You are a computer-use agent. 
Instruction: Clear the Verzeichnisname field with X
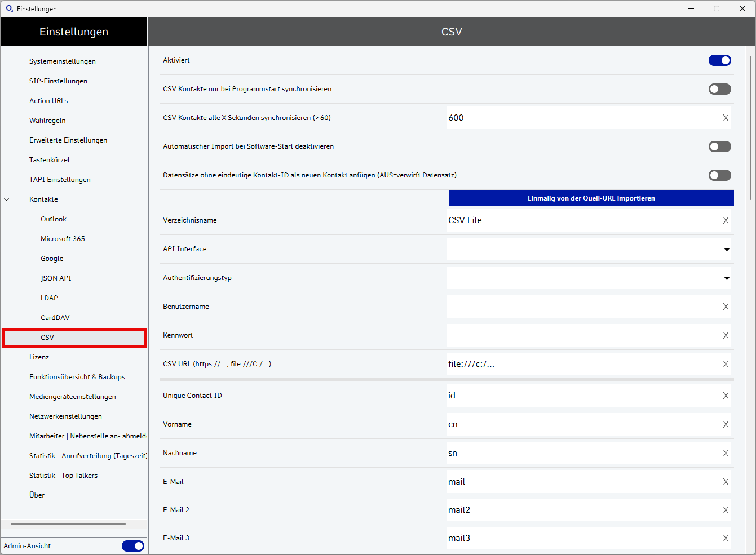(726, 220)
